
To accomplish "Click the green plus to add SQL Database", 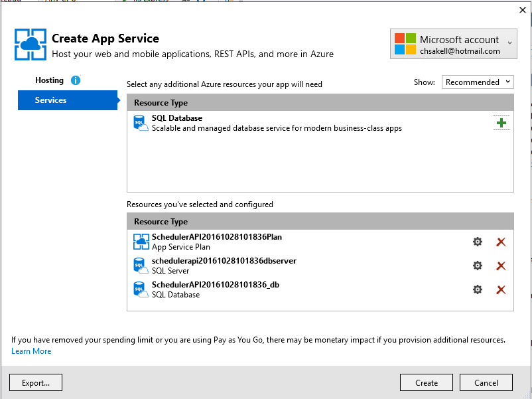I will coord(501,123).
